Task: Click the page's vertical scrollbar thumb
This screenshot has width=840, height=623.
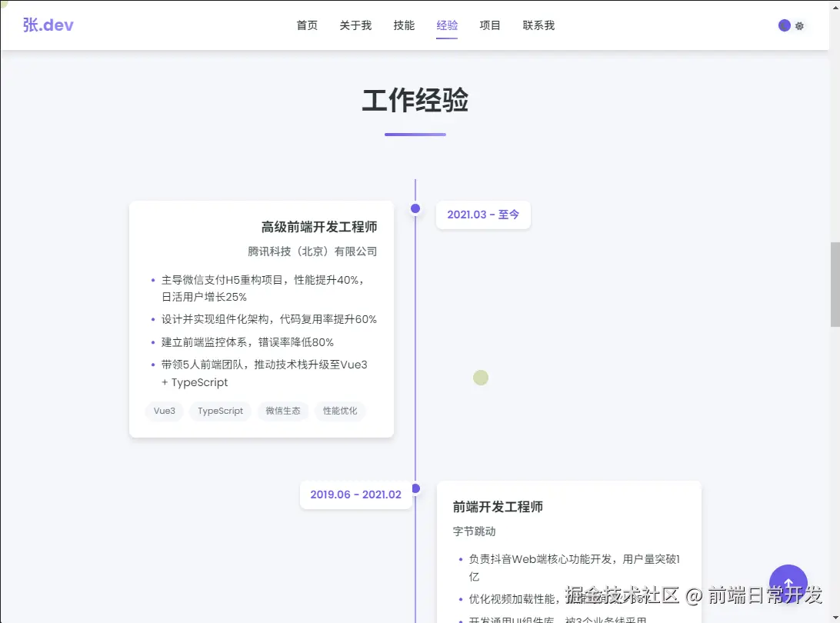Action: pos(835,284)
